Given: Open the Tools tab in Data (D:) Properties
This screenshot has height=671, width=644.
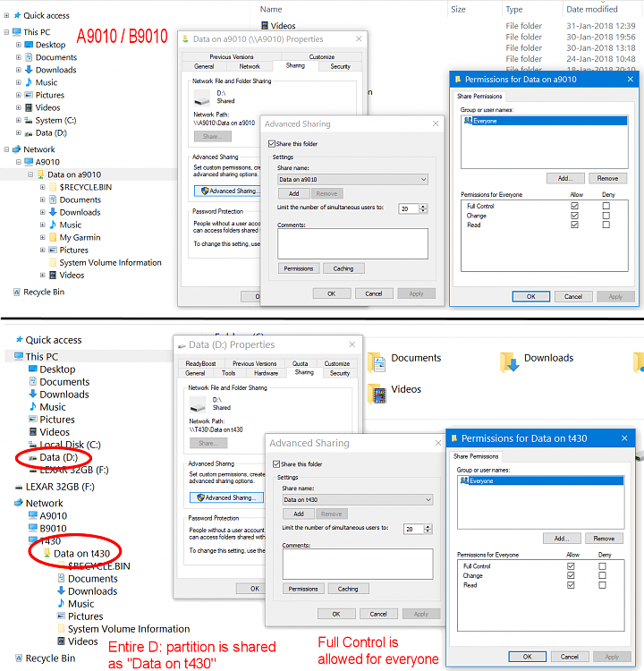Looking at the screenshot, I should point(228,373).
